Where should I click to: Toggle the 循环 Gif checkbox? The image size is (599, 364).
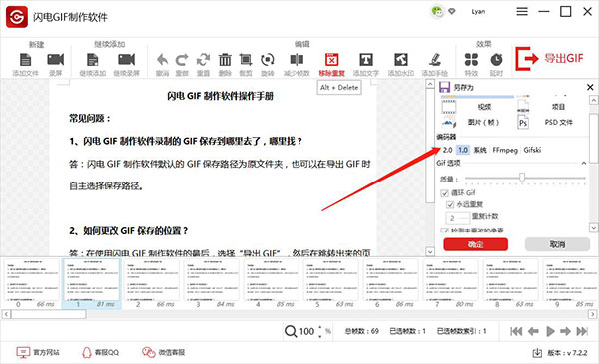(x=444, y=193)
